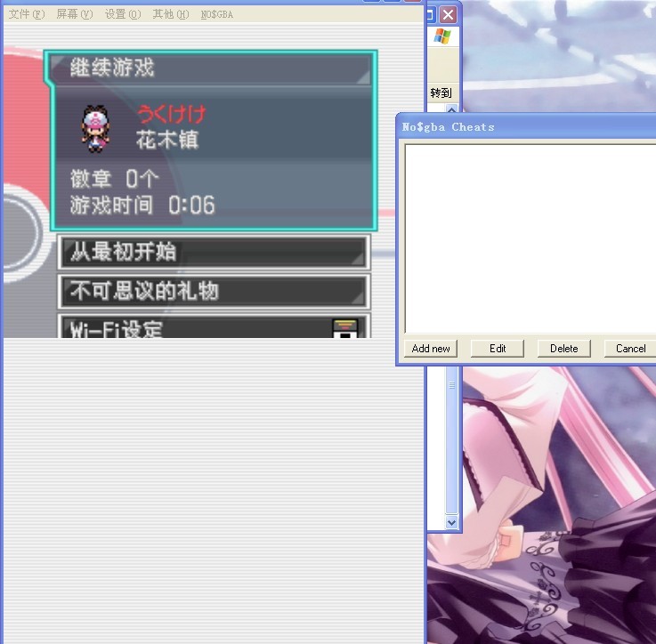
Task: Choose 从最初开始 option in game
Action: click(x=214, y=252)
